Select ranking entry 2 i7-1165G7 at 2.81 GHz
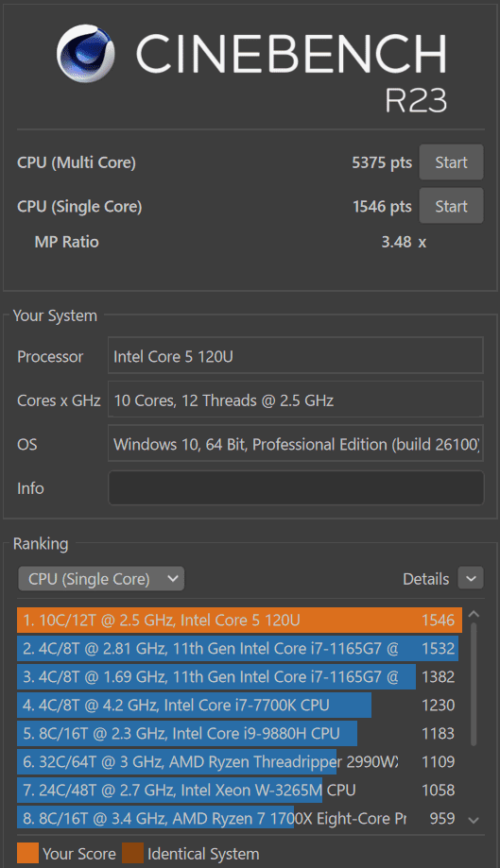The image size is (500, 868). coord(239,648)
